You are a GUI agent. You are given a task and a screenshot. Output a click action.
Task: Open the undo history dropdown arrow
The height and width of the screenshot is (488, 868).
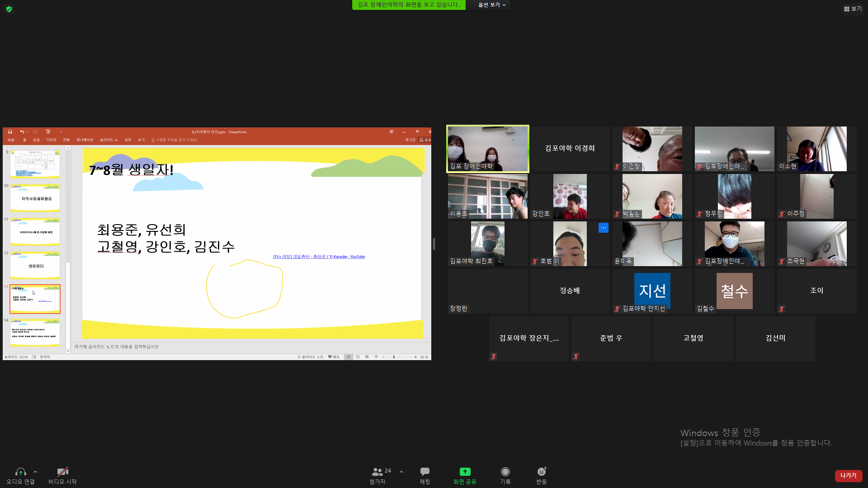28,132
